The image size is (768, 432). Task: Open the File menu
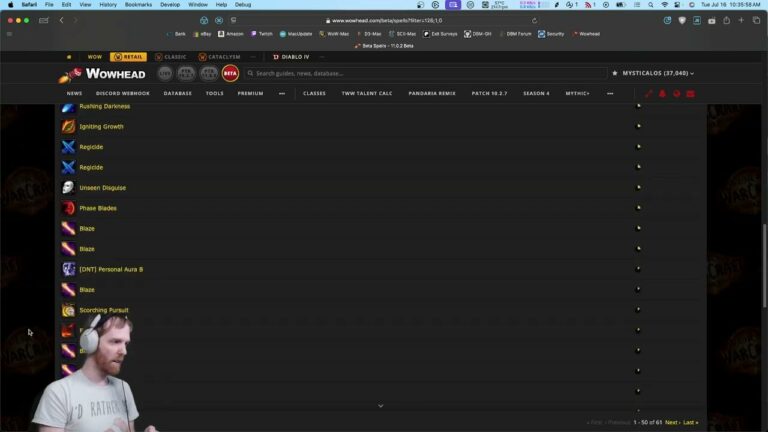[x=49, y=4]
